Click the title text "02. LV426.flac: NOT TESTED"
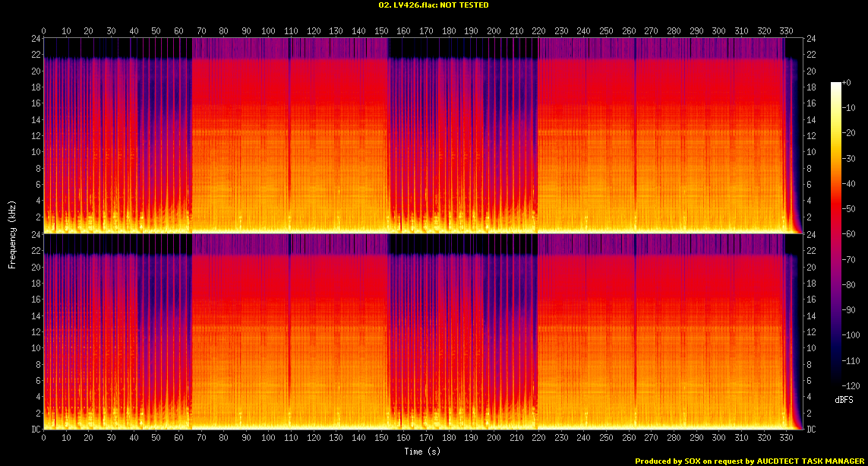Image resolution: width=868 pixels, height=466 pixels. [434, 5]
